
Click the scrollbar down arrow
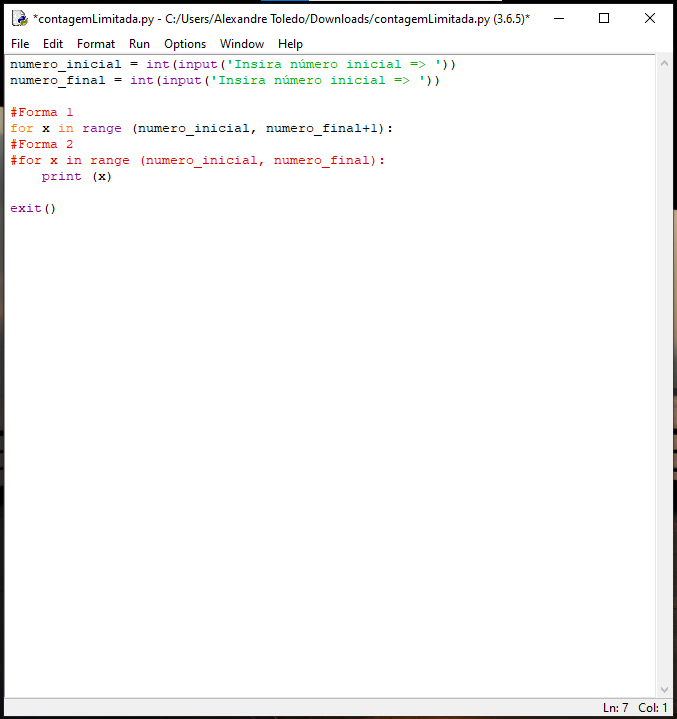[664, 689]
